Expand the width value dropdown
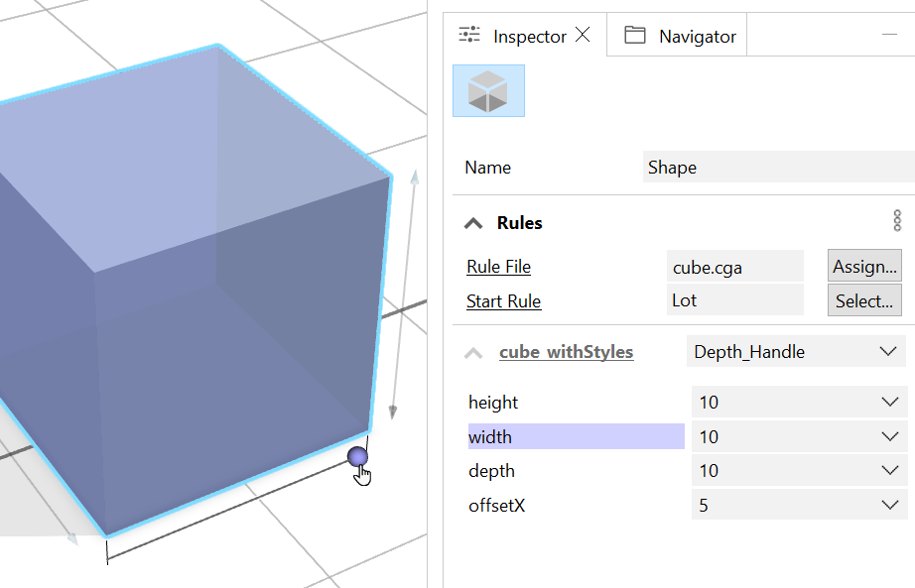915x588 pixels. pos(888,437)
